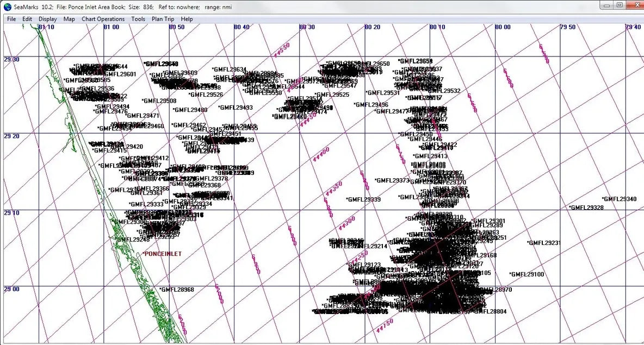Select waypoint GMFL29493
The image size is (644, 345).
236,108
